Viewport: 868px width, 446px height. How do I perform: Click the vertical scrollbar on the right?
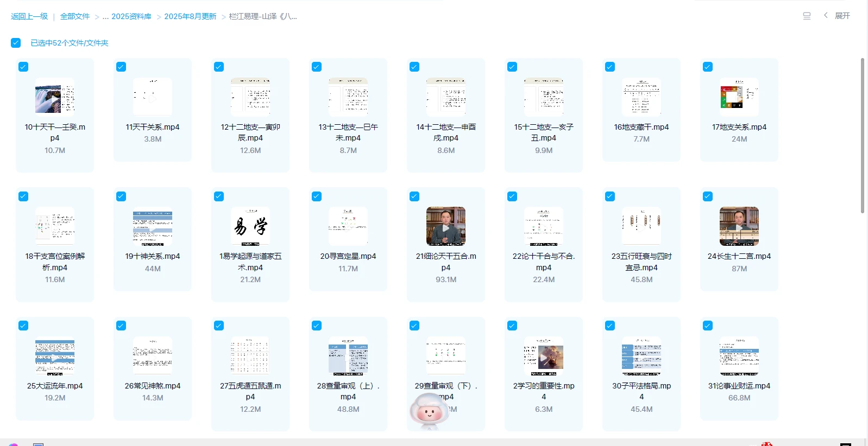tap(863, 136)
